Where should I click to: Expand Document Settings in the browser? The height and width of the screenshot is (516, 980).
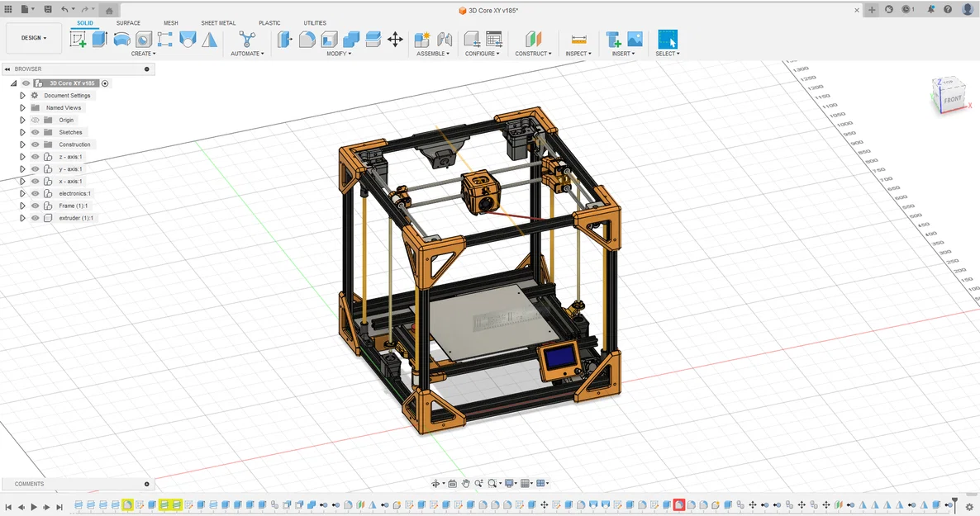21,95
